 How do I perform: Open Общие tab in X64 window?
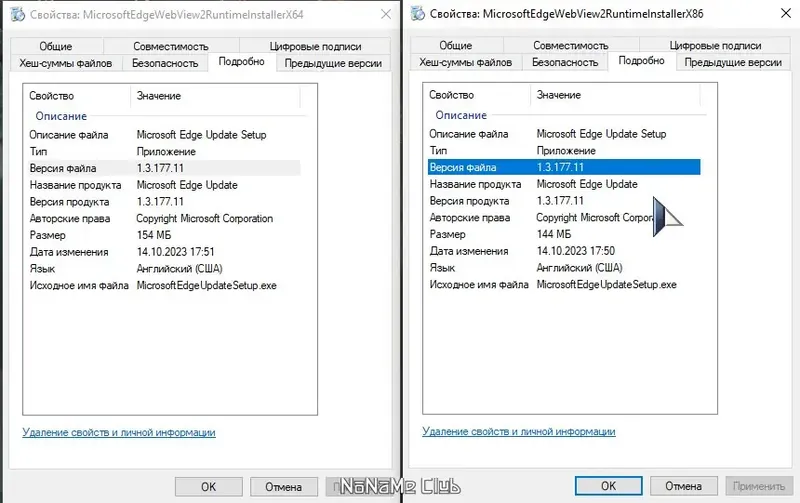[x=56, y=46]
